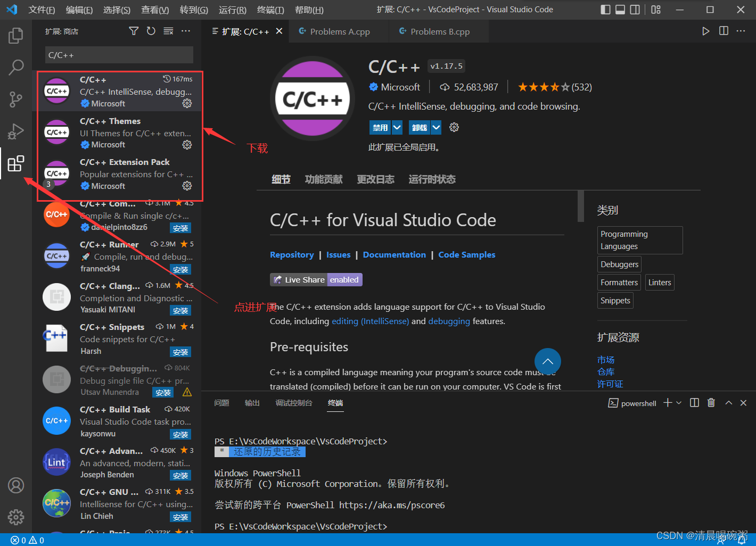Viewport: 756px width, 546px height.
Task: Toggle the bottom panel layout icon
Action: pyautogui.click(x=620, y=10)
